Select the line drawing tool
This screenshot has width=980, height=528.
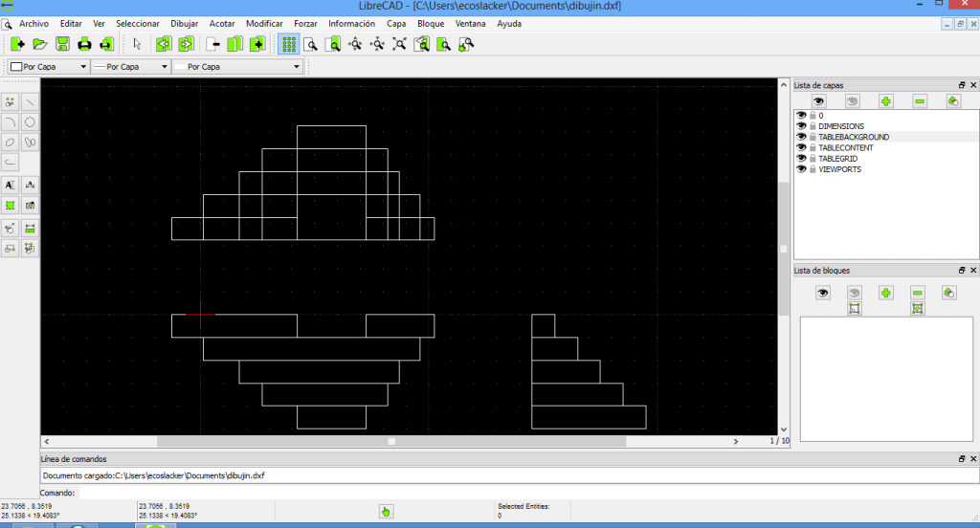point(31,101)
